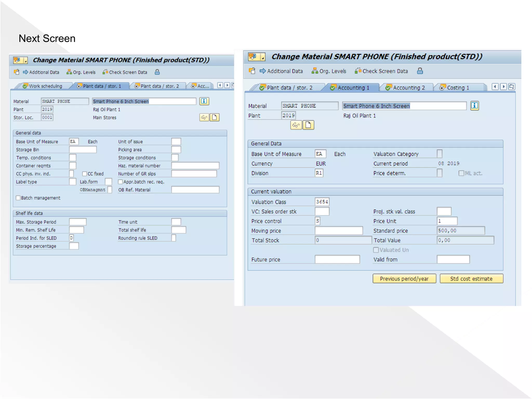Click the lock icon in left window toolbar

coord(157,72)
